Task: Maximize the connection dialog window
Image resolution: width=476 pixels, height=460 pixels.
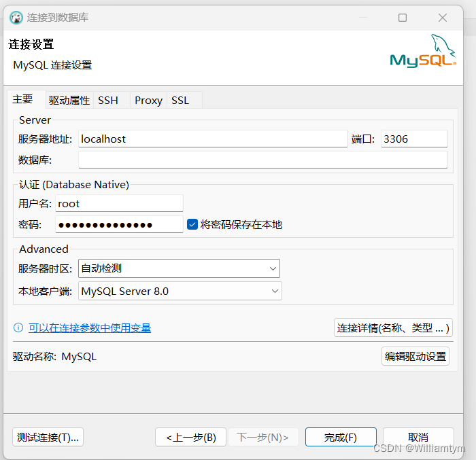Action: pos(403,18)
